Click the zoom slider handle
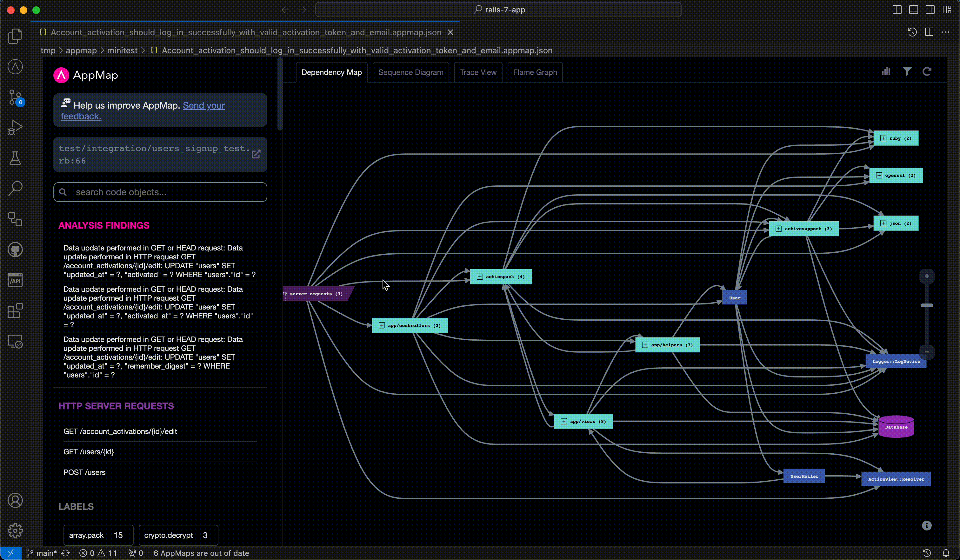This screenshot has width=960, height=560. click(927, 305)
